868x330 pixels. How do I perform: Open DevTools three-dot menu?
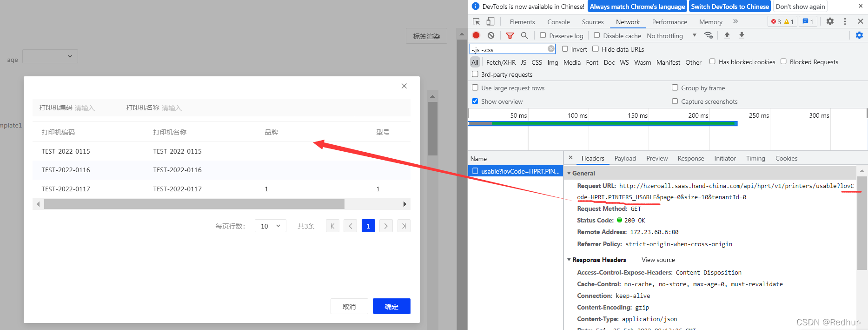click(845, 21)
